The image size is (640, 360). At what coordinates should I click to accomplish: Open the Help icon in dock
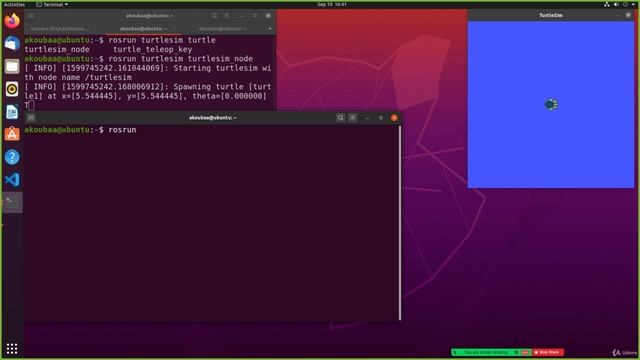point(12,157)
